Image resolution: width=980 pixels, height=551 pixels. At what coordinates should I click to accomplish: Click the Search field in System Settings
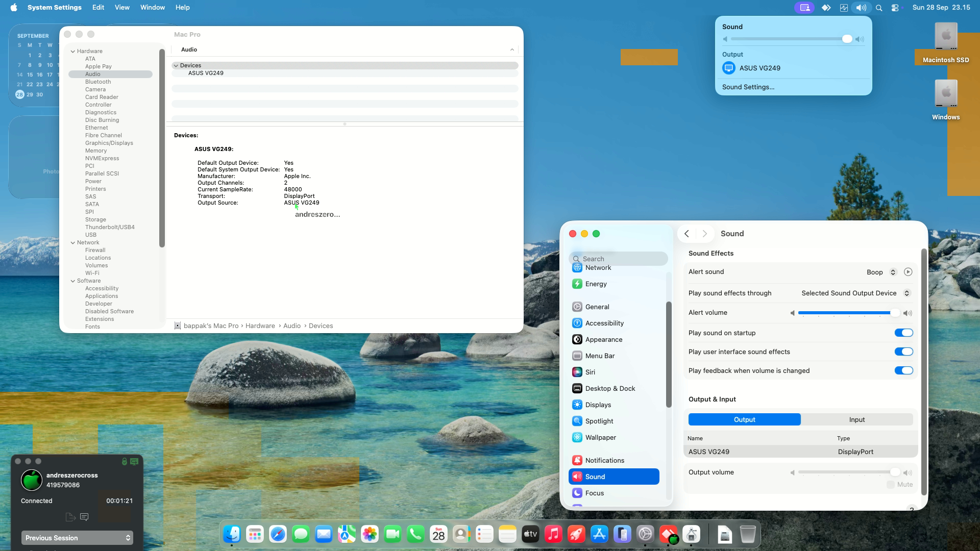click(618, 259)
